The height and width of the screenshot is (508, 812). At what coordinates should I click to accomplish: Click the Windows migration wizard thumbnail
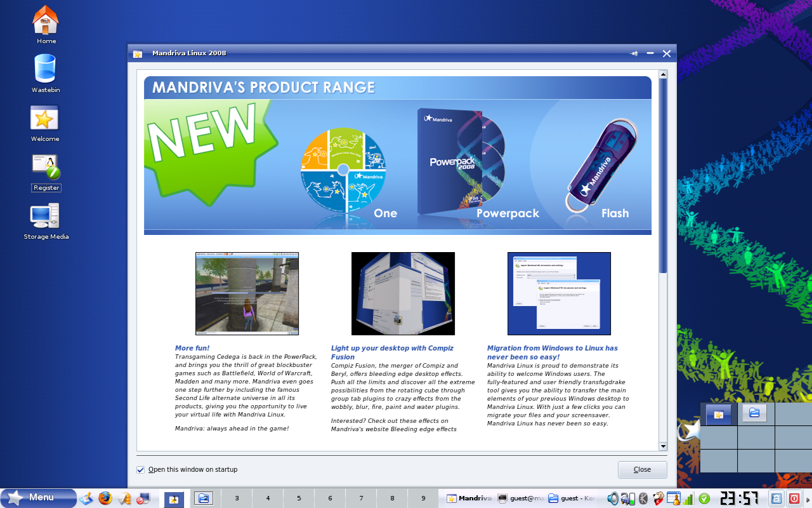click(x=559, y=293)
